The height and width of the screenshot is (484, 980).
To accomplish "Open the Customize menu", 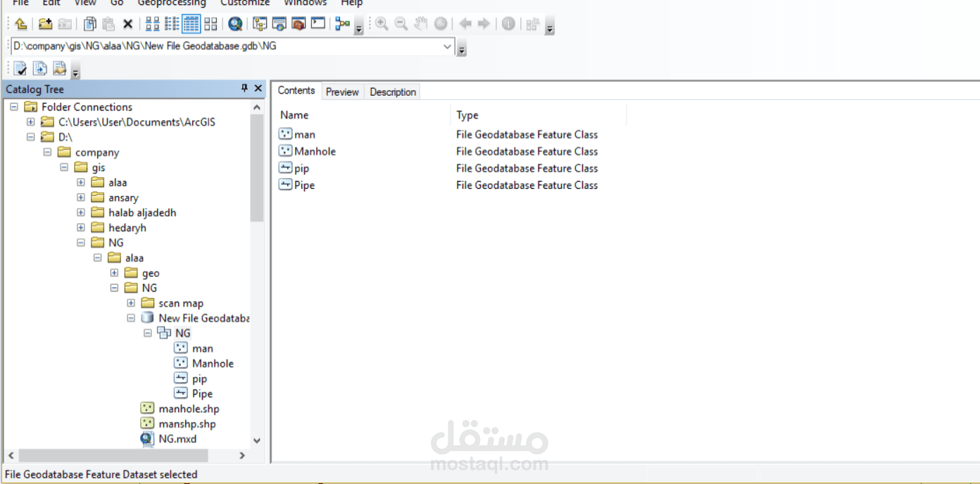I will [245, 3].
